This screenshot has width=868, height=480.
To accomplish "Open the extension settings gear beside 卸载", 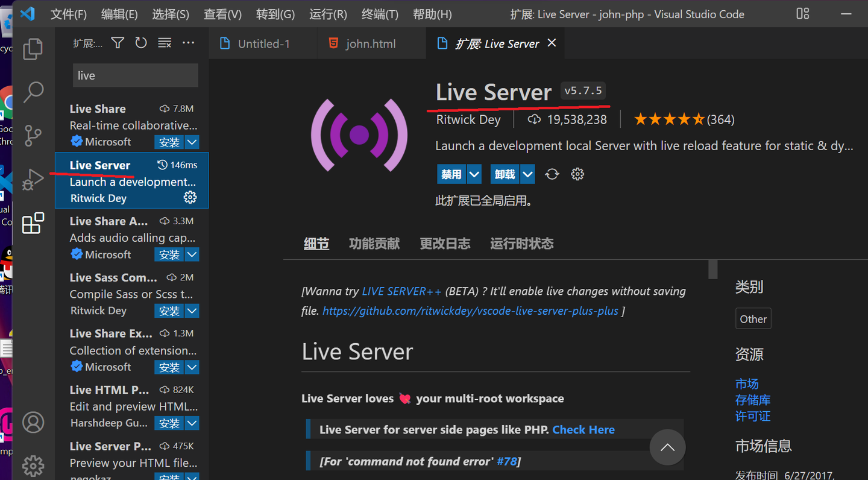I will (577, 174).
